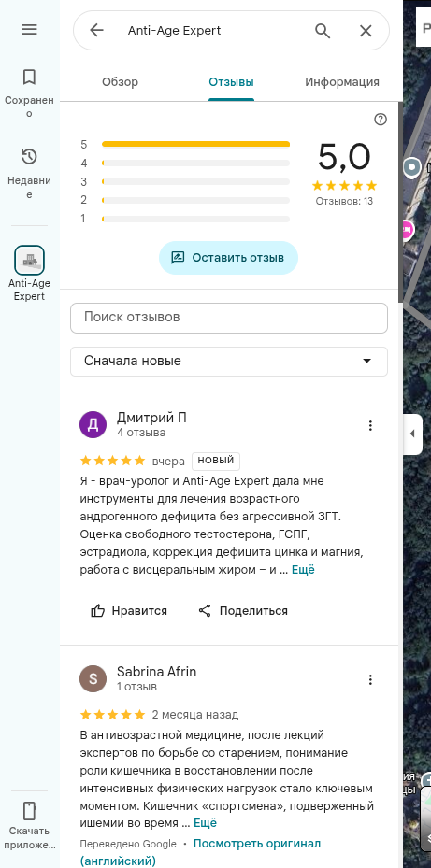Click the вчера date on Дмитрий's review
The width and height of the screenshot is (431, 868).
[168, 461]
